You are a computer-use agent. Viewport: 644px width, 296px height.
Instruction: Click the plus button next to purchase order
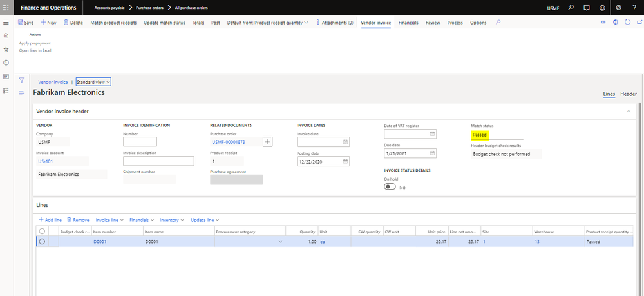click(x=267, y=142)
